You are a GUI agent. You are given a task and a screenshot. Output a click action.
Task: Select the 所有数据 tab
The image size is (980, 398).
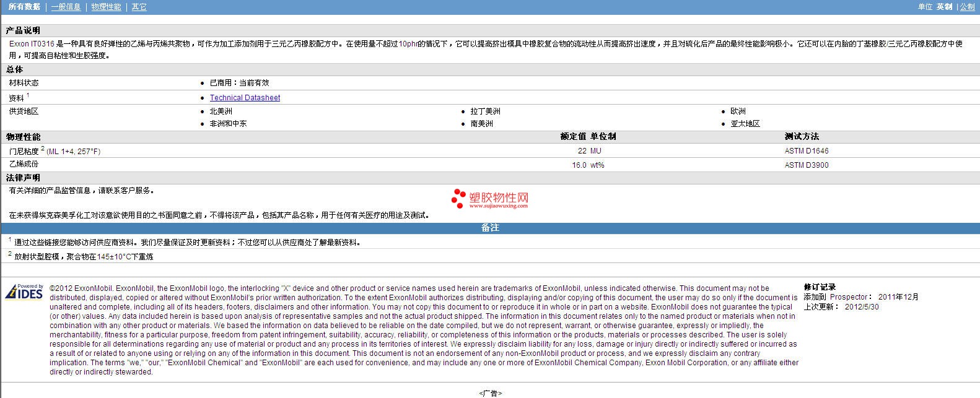click(x=24, y=7)
